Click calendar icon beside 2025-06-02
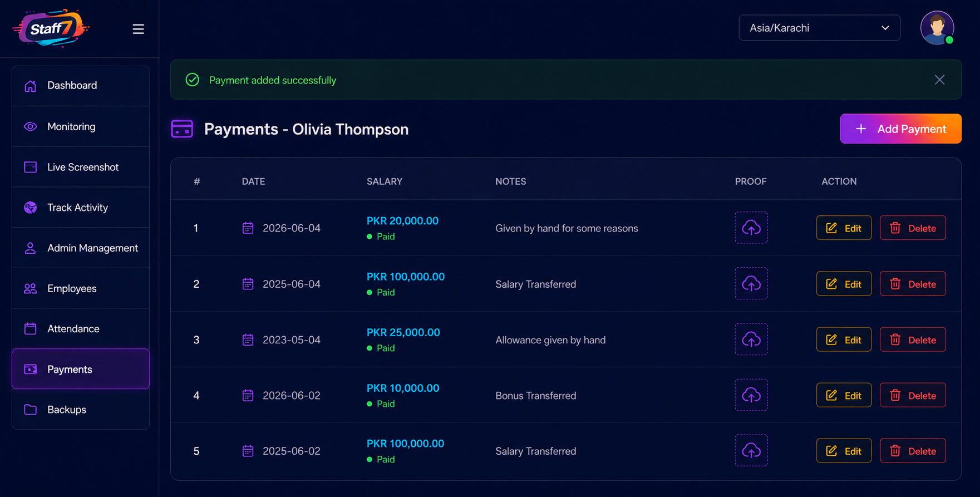 tap(248, 451)
